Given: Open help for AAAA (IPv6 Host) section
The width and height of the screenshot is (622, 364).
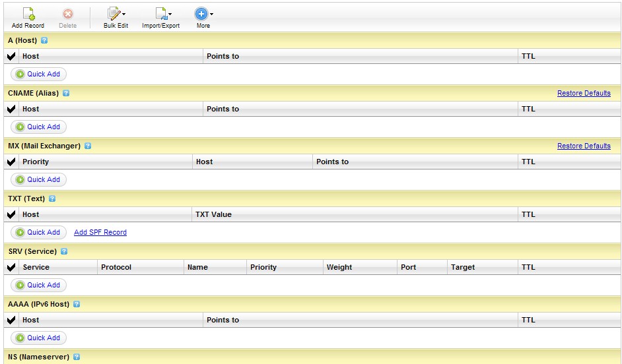Looking at the screenshot, I should click(x=77, y=304).
